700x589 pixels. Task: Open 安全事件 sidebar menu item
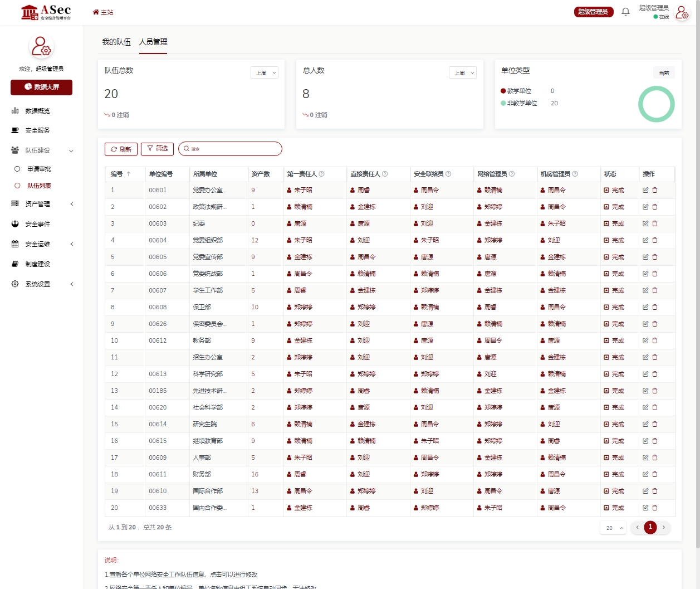(x=38, y=224)
